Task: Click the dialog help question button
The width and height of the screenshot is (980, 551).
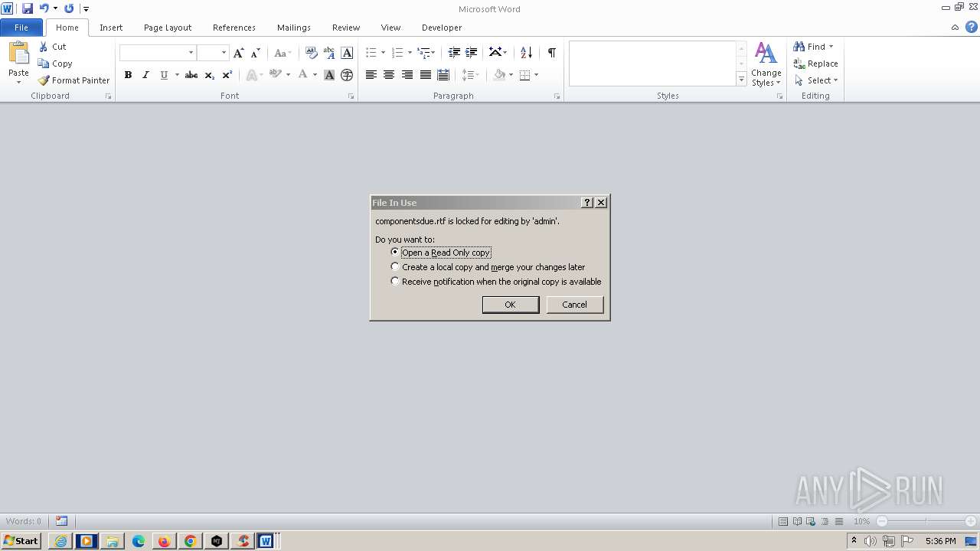Action: (x=587, y=203)
